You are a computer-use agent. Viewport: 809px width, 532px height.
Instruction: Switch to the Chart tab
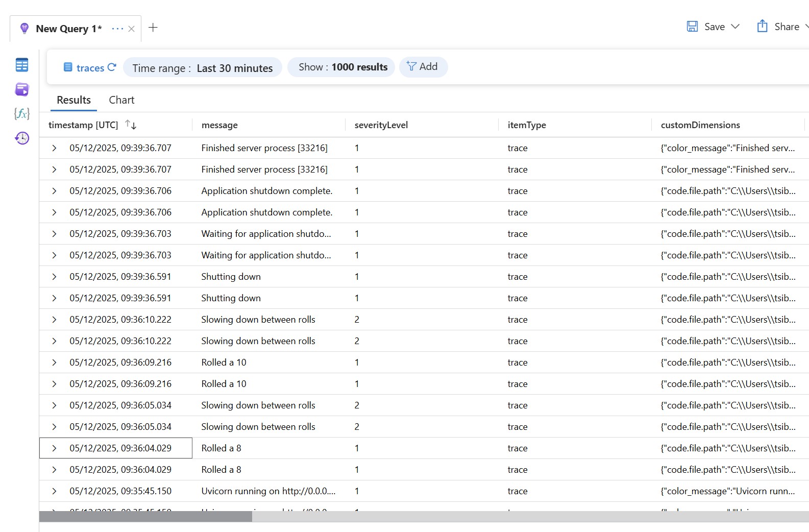coord(121,100)
